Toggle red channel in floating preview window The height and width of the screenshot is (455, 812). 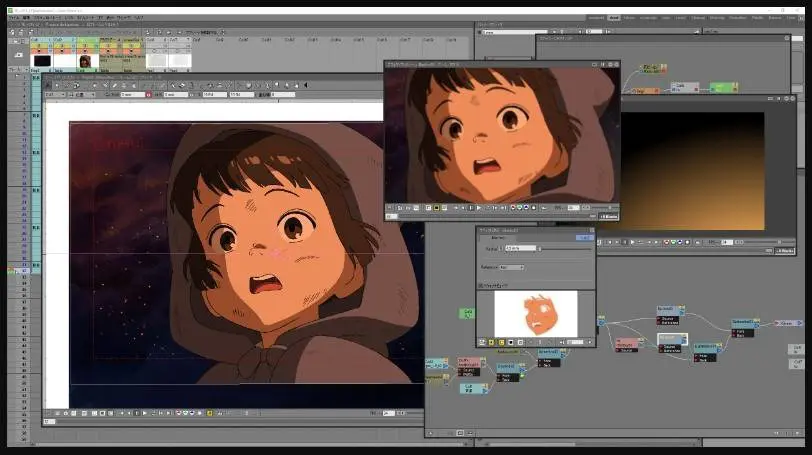tap(513, 208)
